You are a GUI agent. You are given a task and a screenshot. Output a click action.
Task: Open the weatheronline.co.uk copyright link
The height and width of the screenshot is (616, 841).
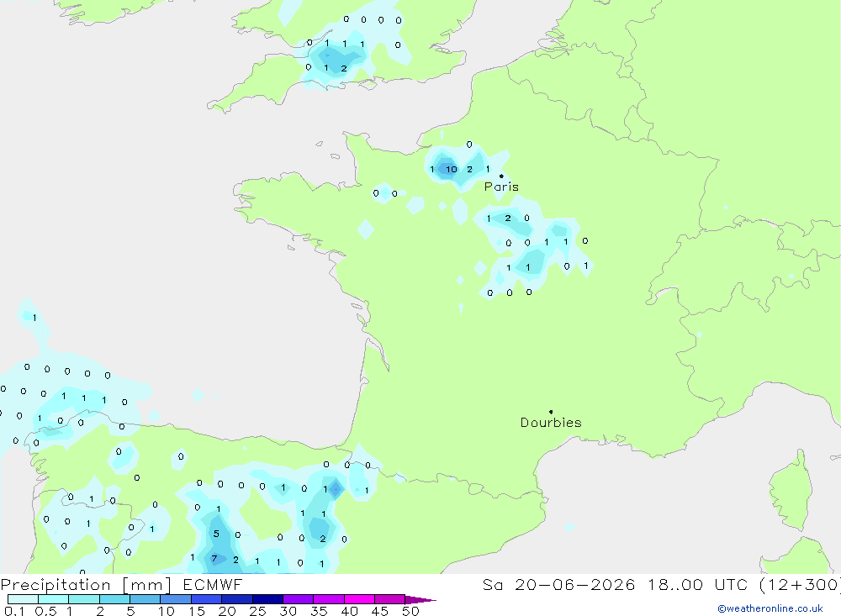point(770,608)
